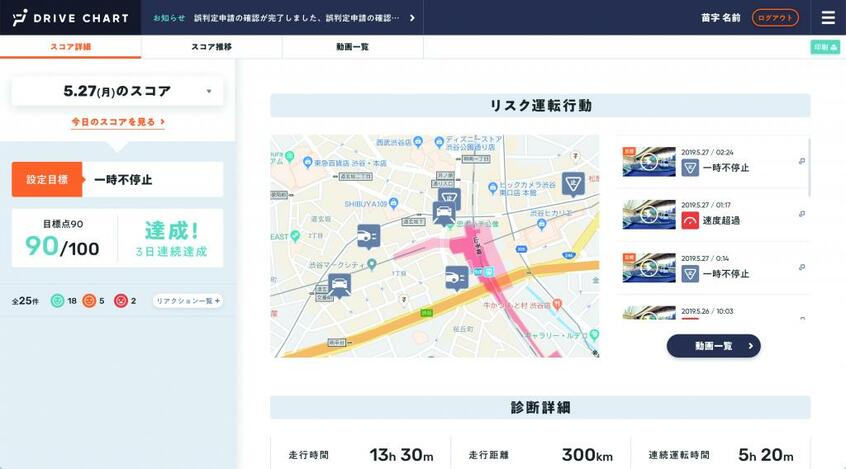Switch to the スコア詳細 tab
Image resolution: width=846 pixels, height=469 pixels.
(71, 46)
